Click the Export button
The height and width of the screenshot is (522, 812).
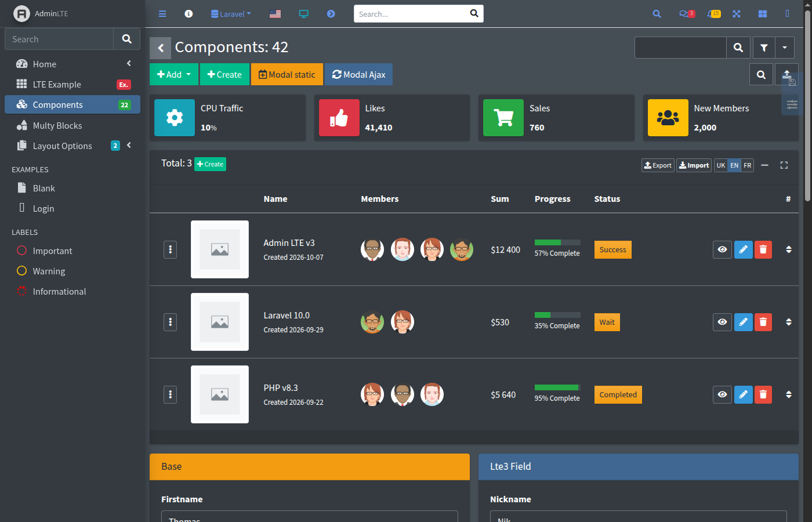658,165
